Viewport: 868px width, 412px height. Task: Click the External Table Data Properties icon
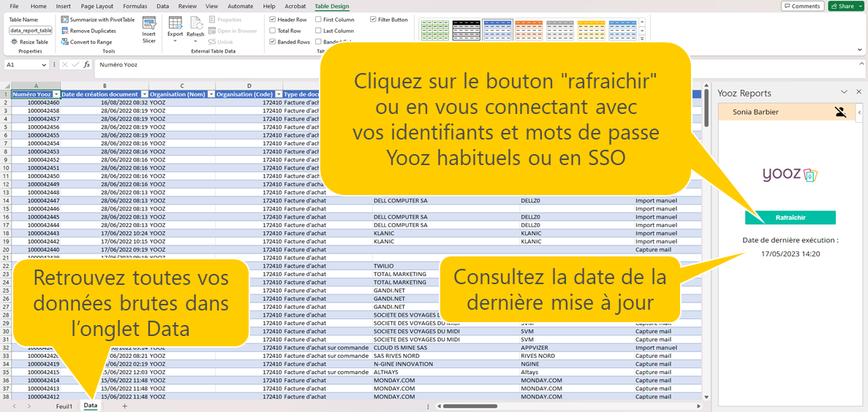(x=212, y=19)
